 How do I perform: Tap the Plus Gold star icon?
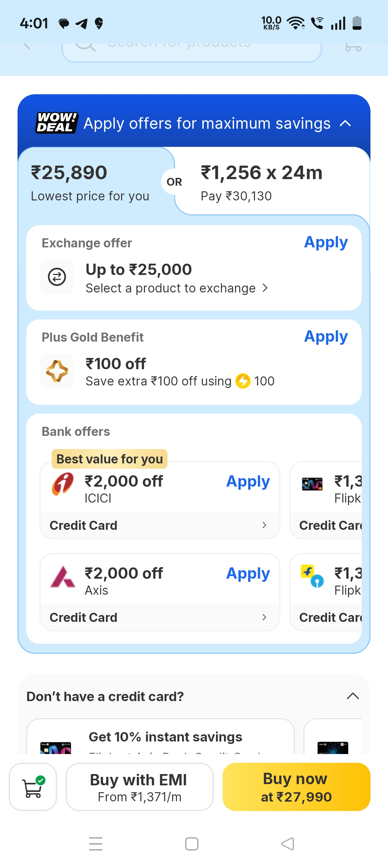57,371
